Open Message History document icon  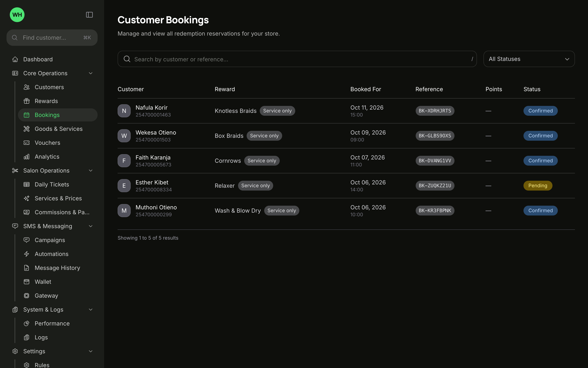tap(27, 268)
